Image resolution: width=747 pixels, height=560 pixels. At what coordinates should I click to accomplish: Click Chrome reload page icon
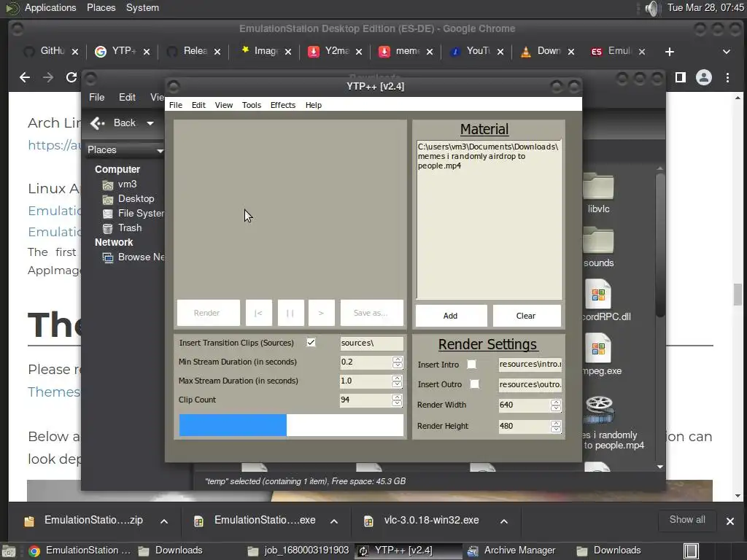point(71,77)
